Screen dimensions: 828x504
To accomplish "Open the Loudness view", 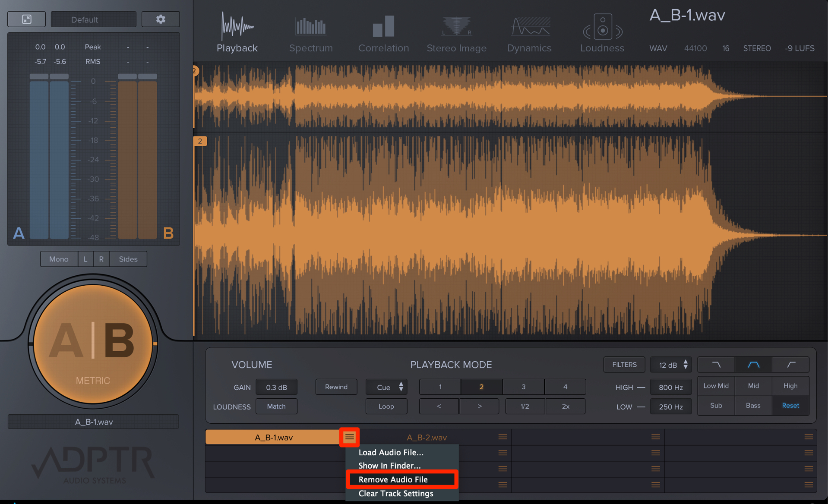I will [602, 32].
